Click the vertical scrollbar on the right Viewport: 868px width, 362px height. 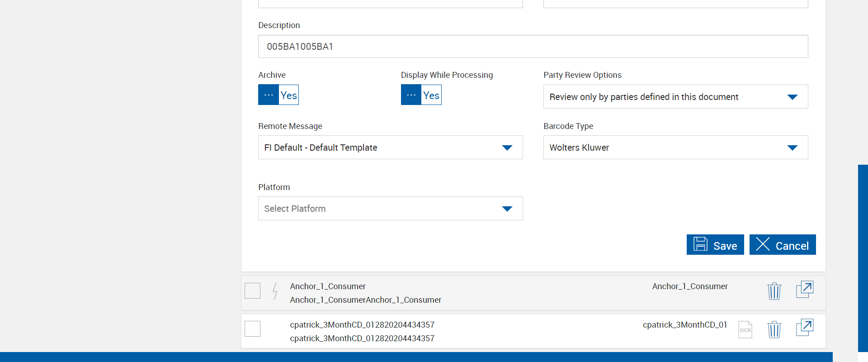[x=863, y=258]
